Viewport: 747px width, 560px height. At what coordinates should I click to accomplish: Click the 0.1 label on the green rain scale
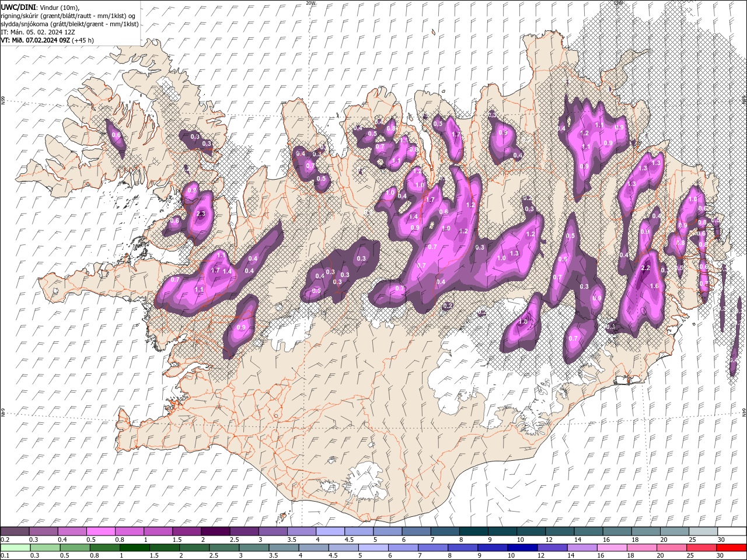[x=5, y=556]
